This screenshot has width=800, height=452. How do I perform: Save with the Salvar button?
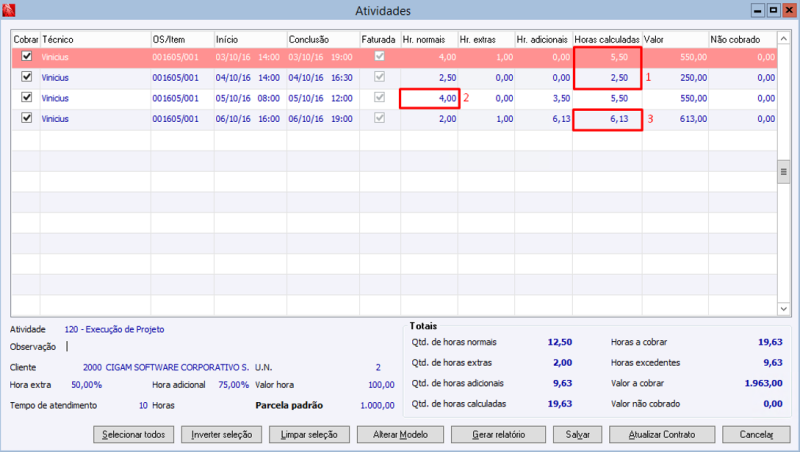pyautogui.click(x=578, y=435)
